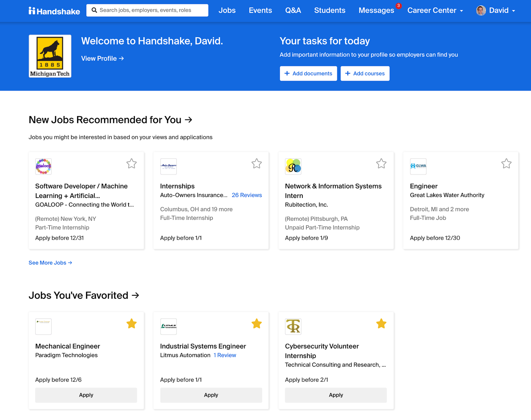This screenshot has width=531, height=420.
Task: Click the GLWA company logo
Action: 418,166
